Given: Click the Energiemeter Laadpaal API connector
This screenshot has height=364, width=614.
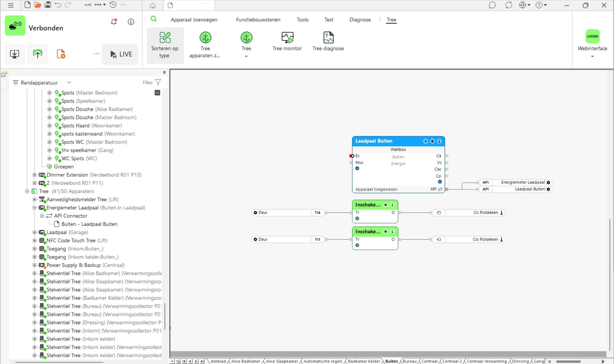Looking at the screenshot, I should pyautogui.click(x=515, y=182).
